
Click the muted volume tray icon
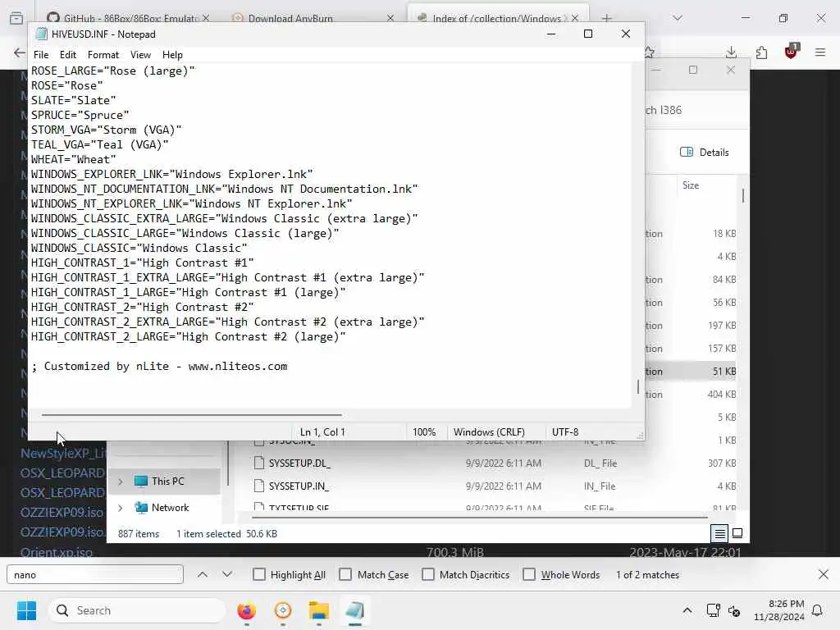click(734, 610)
